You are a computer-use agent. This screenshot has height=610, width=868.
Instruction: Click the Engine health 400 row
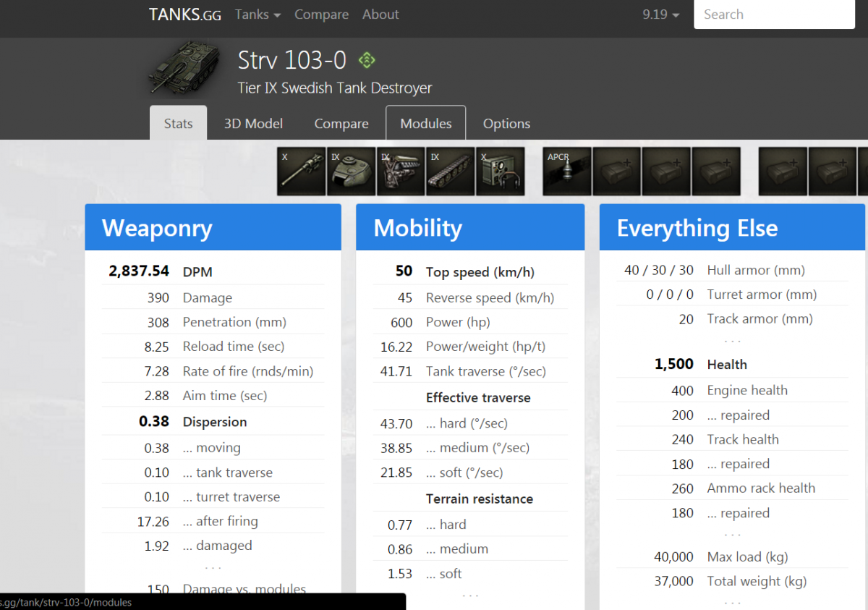click(732, 390)
